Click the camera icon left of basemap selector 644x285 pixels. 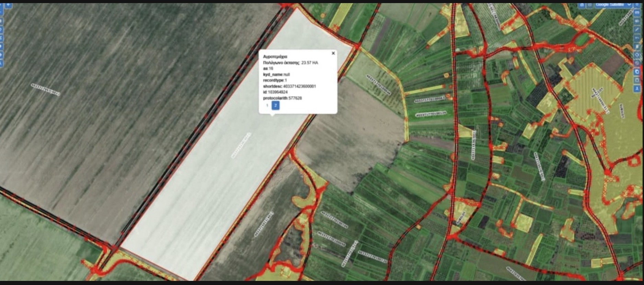coord(582,5)
